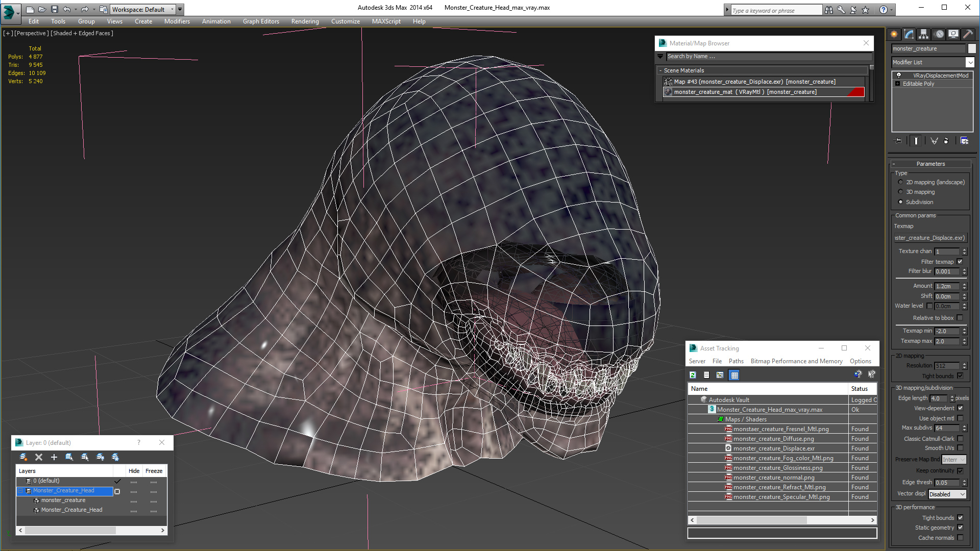Click Add Selected Objects plus icon
This screenshot has height=551, width=980.
point(54,457)
